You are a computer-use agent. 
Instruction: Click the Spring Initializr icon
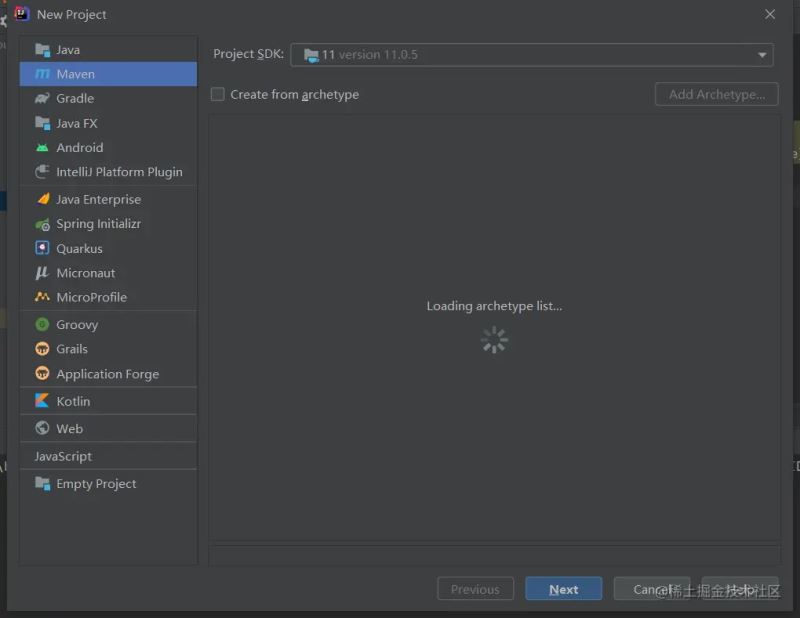tap(42, 224)
